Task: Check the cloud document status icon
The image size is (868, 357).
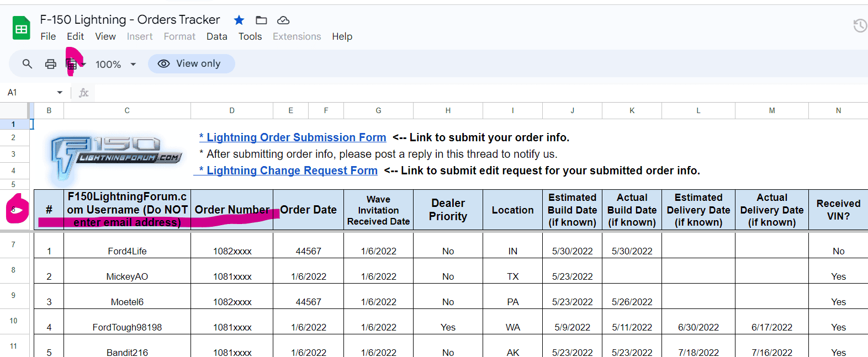Action: [x=283, y=20]
